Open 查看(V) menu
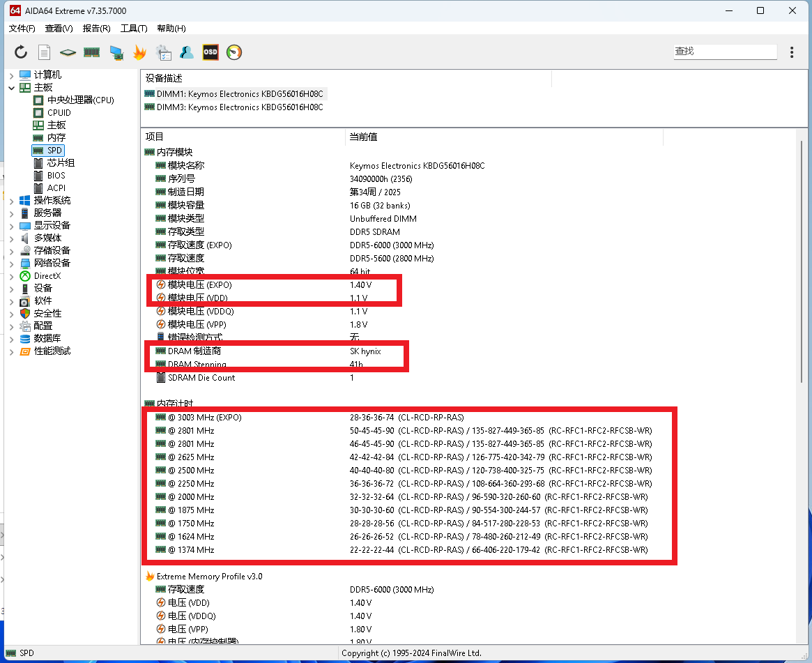 click(59, 29)
